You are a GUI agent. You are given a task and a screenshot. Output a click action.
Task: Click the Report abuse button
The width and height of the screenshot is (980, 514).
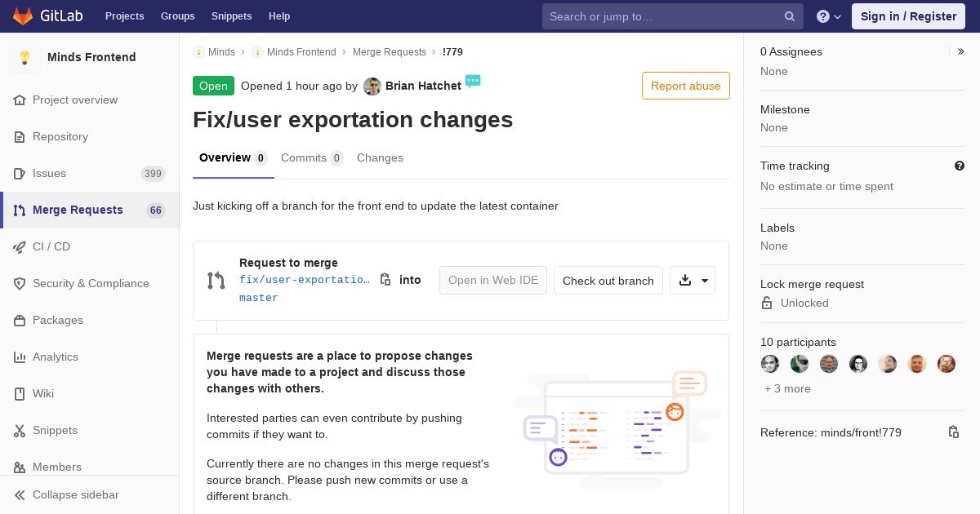click(x=686, y=86)
